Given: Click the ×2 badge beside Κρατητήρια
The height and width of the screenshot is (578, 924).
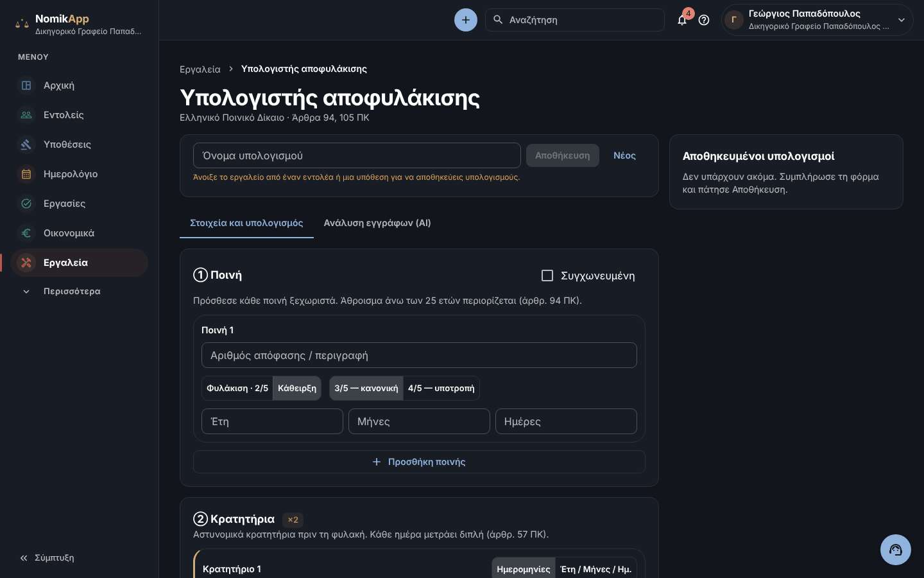Looking at the screenshot, I should coord(293,520).
